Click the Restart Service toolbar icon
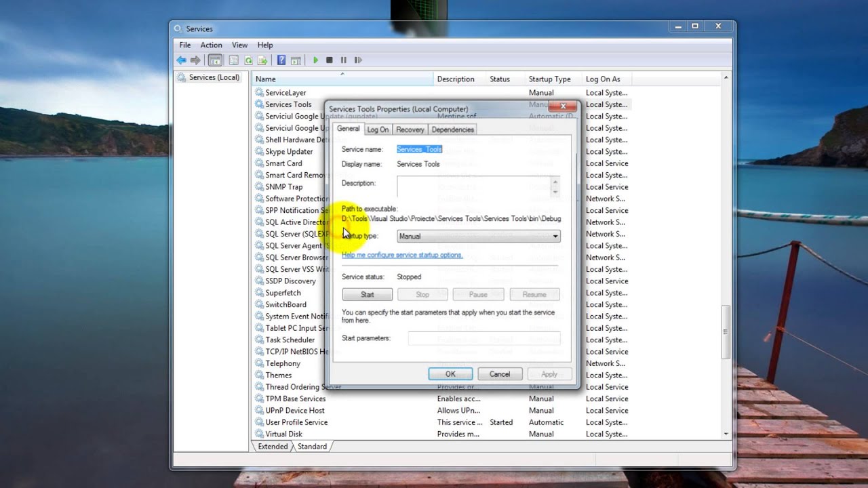 pyautogui.click(x=358, y=60)
